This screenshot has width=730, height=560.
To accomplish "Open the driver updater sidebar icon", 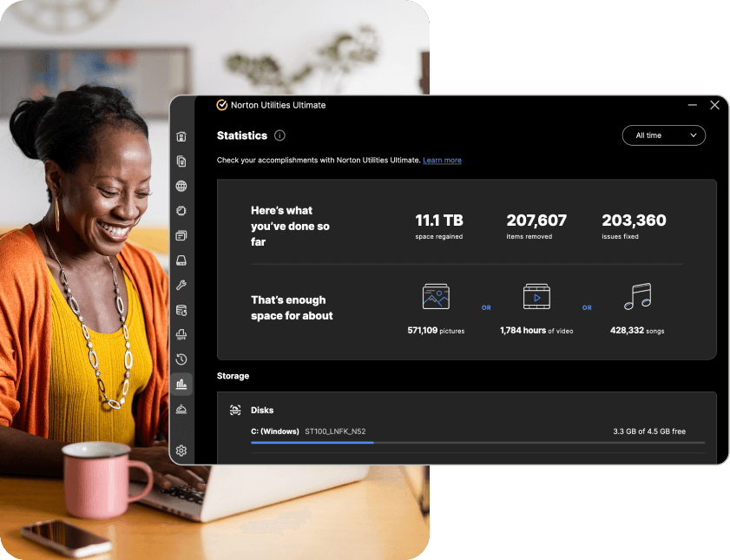I will click(181, 334).
